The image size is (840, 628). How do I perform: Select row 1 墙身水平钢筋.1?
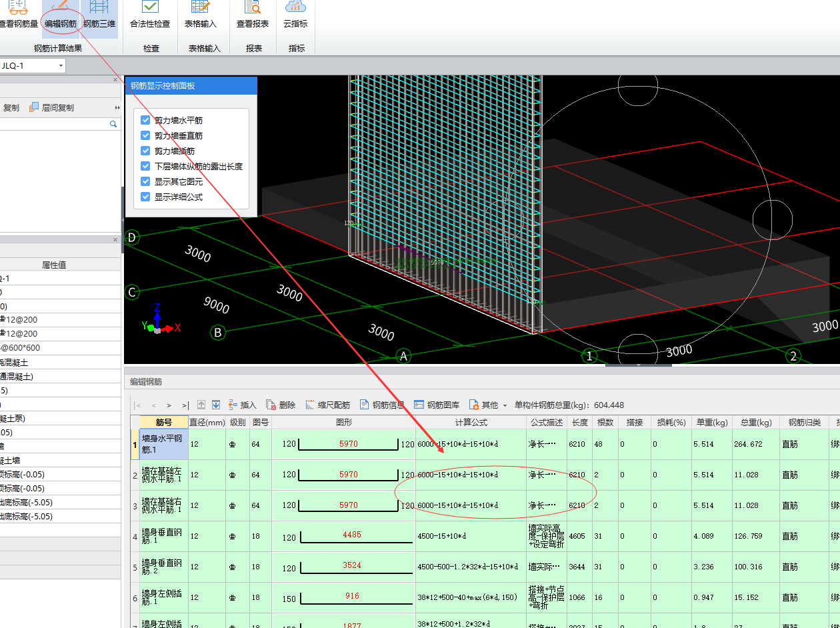(x=164, y=444)
